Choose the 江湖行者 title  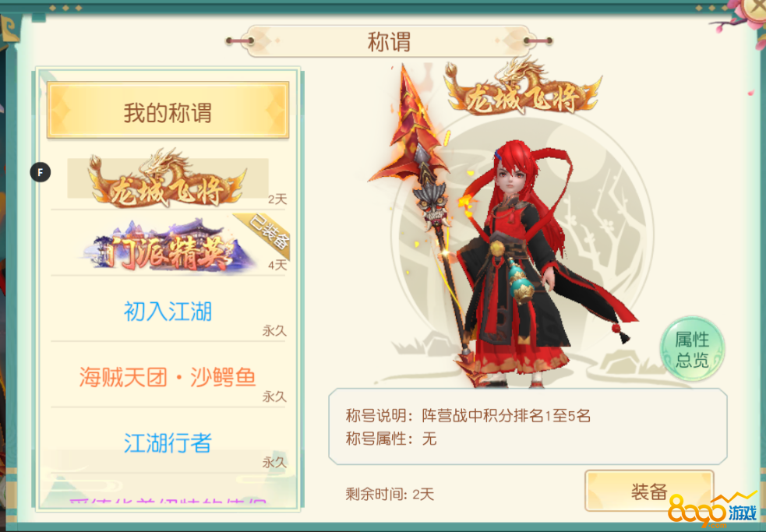tap(168, 442)
